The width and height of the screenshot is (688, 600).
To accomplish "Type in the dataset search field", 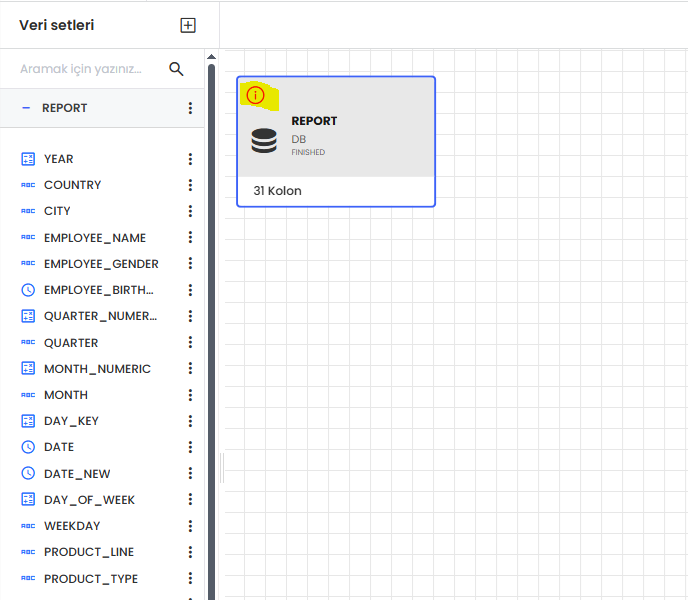I will pyautogui.click(x=85, y=69).
